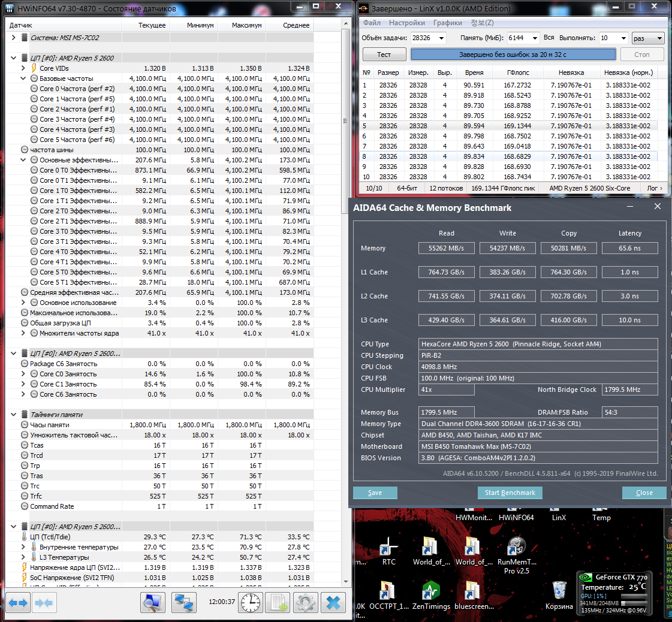Expand the Core C0 Занятость row

pos(23,373)
